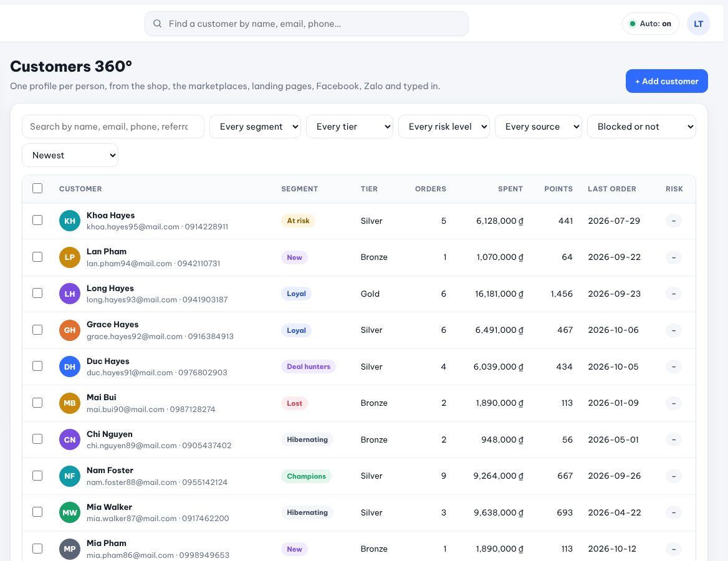Click Chi Nguyen's Hibernating segment badge
The height and width of the screenshot is (561, 728).
coord(307,440)
